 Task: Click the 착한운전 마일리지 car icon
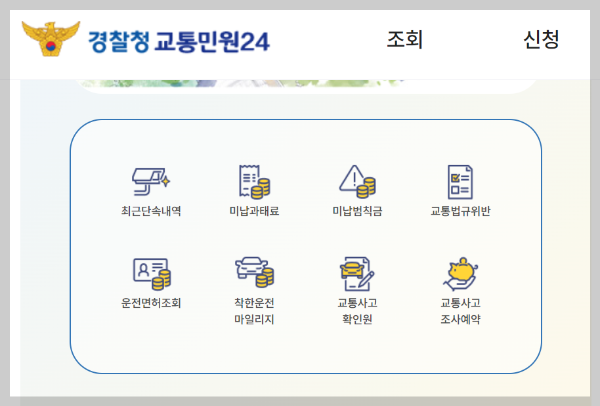point(254,272)
